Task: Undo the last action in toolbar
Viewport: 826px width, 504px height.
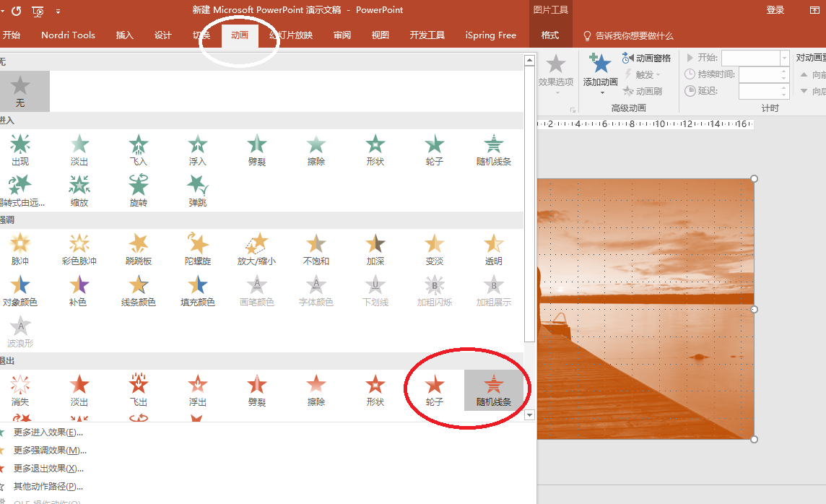Action: coord(17,11)
